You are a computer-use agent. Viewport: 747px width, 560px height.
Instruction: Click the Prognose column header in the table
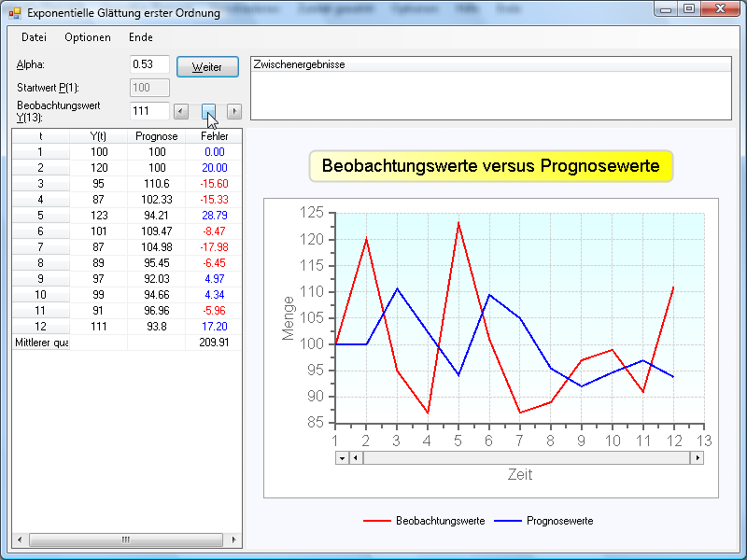coord(156,136)
